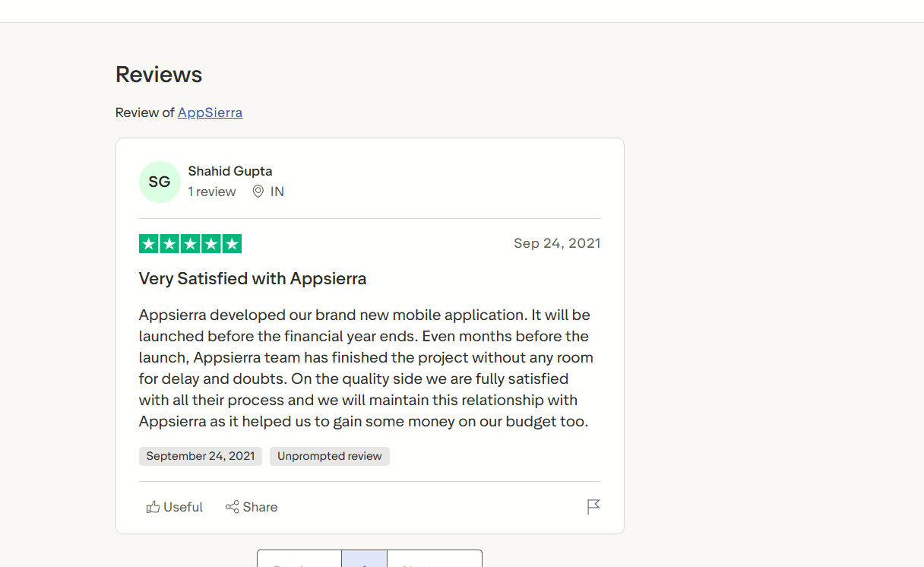924x567 pixels.
Task: Open the 1 review profile link
Action: click(212, 192)
